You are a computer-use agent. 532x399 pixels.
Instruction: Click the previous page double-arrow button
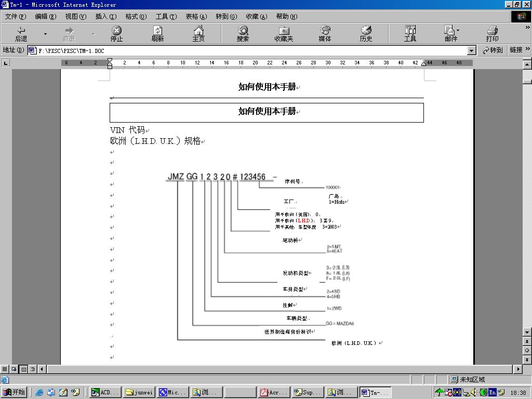pos(527,341)
